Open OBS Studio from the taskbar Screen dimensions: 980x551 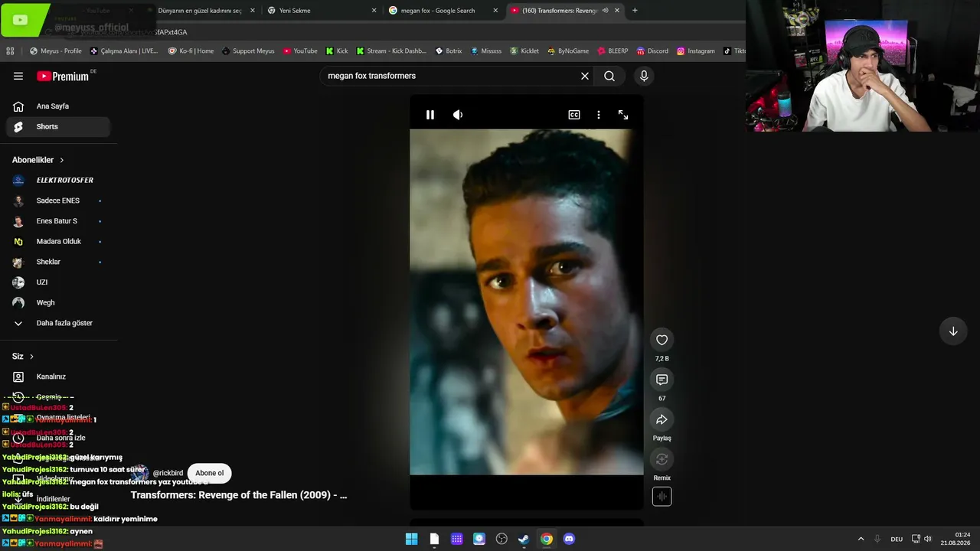click(501, 539)
